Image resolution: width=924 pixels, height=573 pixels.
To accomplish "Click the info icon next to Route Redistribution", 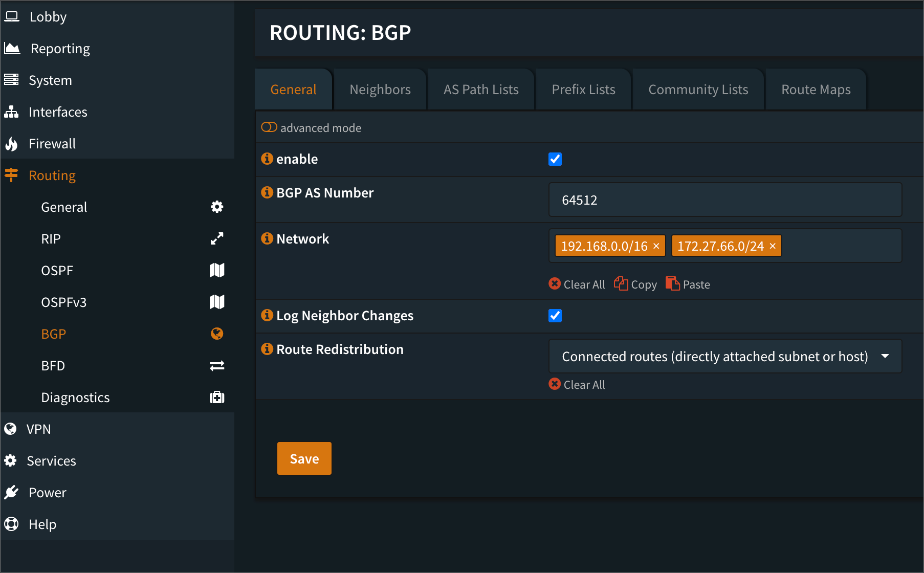I will tap(267, 349).
